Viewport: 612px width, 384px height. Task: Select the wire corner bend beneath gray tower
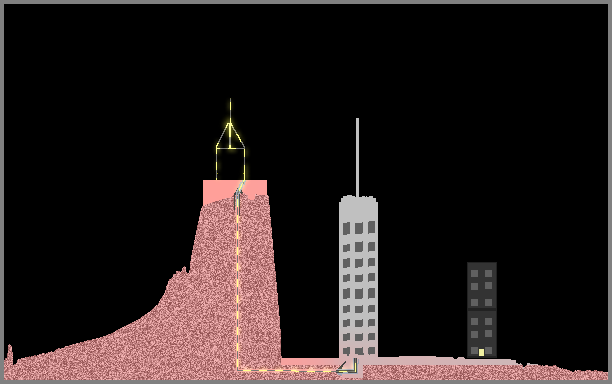point(350,367)
